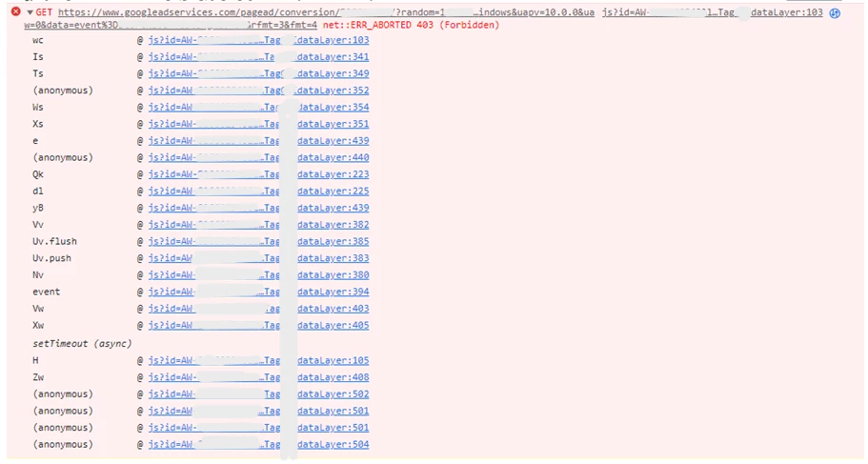This screenshot has width=868, height=464.
Task: Open the source link in the e row
Action: click(258, 141)
